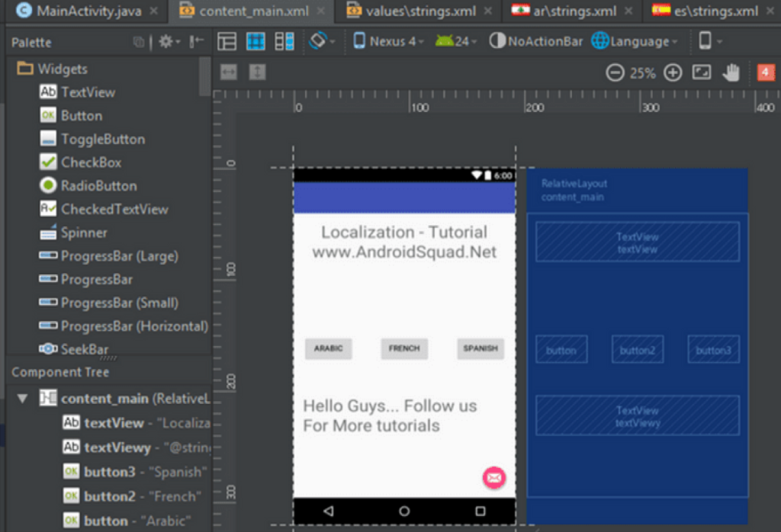Collapse the content_main tree node
The height and width of the screenshot is (532, 781).
[22, 399]
